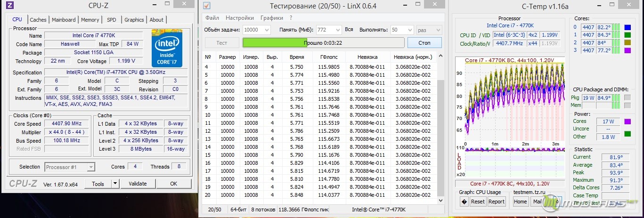Open the Tools dropdown arrow in CPU-Z
Viewport: 644px width, 218px height.
[x=115, y=184]
